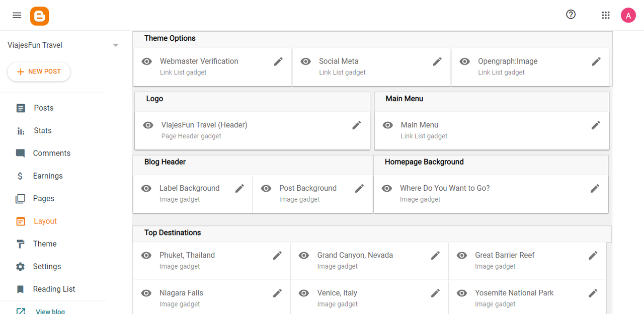Edit the Main Menu gadget
The image size is (644, 314).
(x=596, y=125)
